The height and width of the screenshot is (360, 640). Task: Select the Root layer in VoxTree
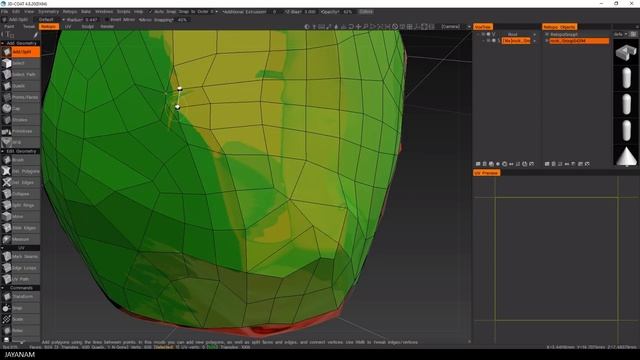click(513, 35)
